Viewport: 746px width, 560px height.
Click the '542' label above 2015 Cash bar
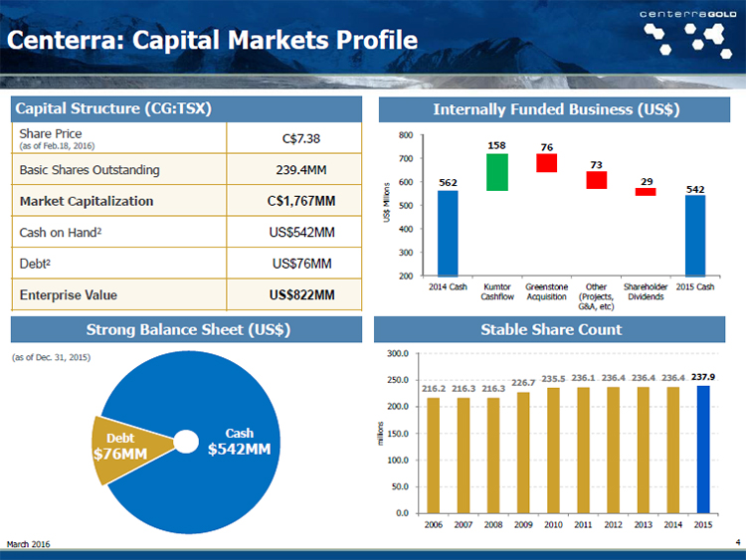tap(695, 189)
